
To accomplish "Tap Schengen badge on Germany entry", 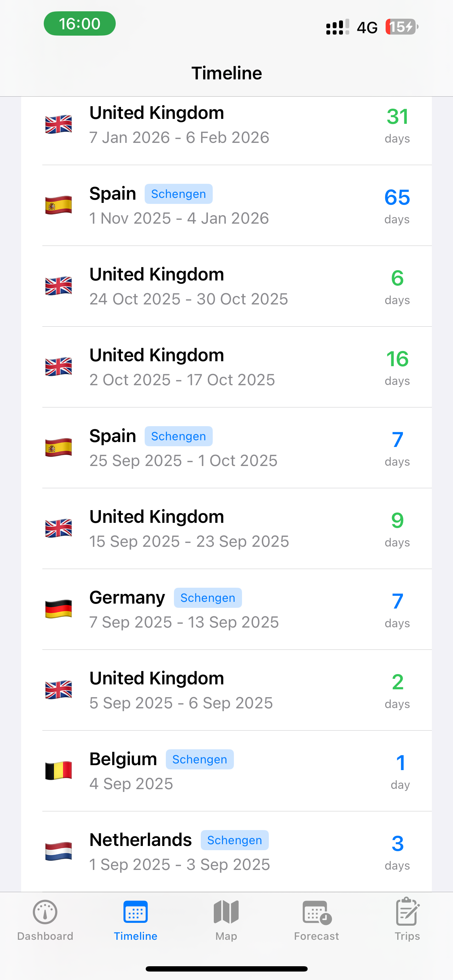I will (x=208, y=598).
